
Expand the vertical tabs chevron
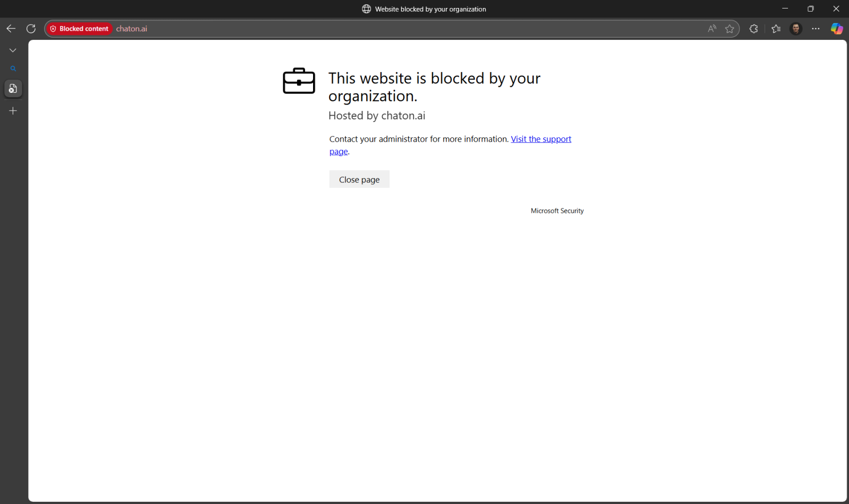click(13, 50)
